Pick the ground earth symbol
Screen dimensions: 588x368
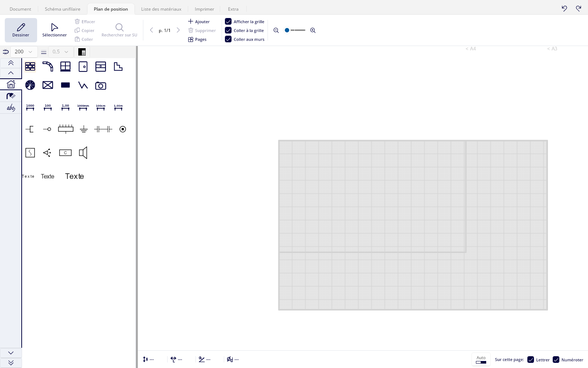(x=84, y=129)
